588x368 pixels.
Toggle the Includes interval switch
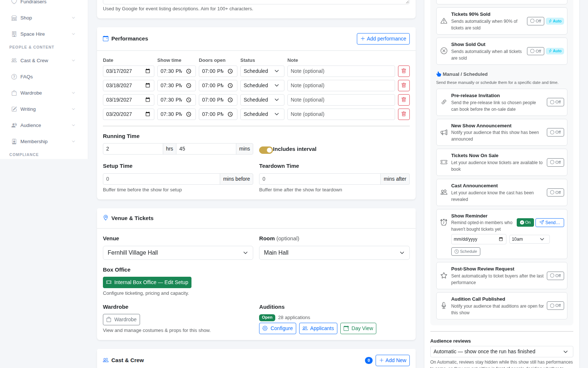[x=266, y=150]
